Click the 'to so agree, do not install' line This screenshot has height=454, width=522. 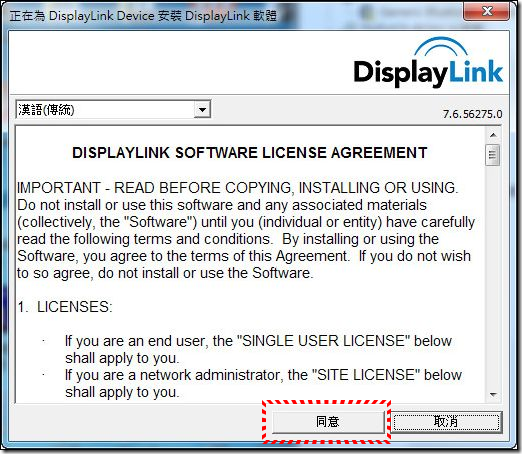click(x=165, y=273)
